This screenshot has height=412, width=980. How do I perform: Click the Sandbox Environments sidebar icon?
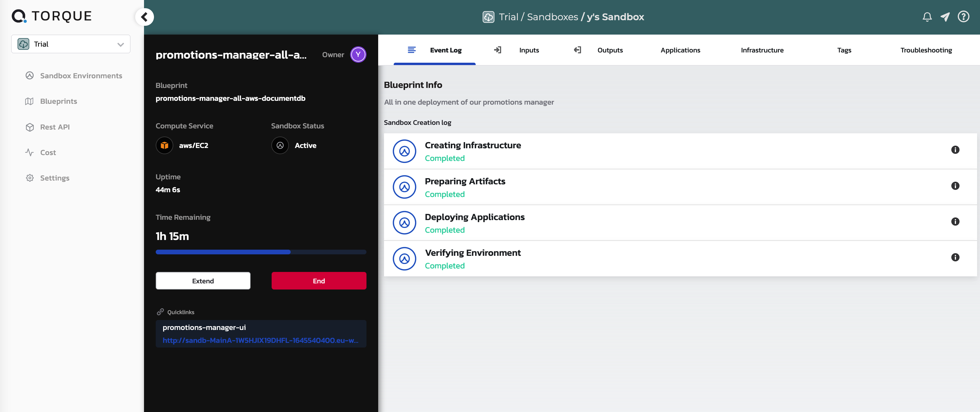coord(30,75)
